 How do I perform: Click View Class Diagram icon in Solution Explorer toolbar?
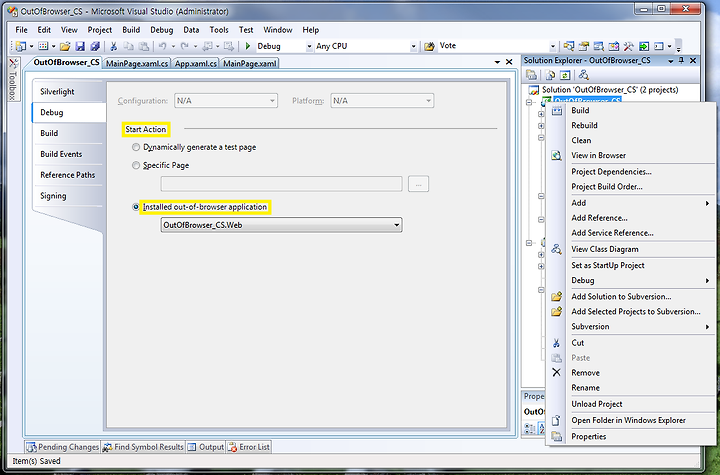coord(584,75)
